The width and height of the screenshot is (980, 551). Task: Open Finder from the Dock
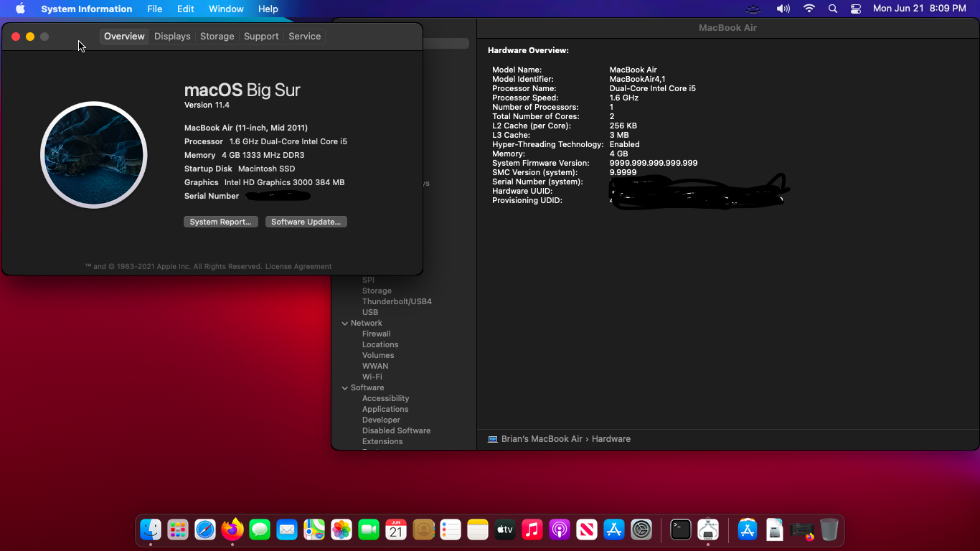(151, 530)
